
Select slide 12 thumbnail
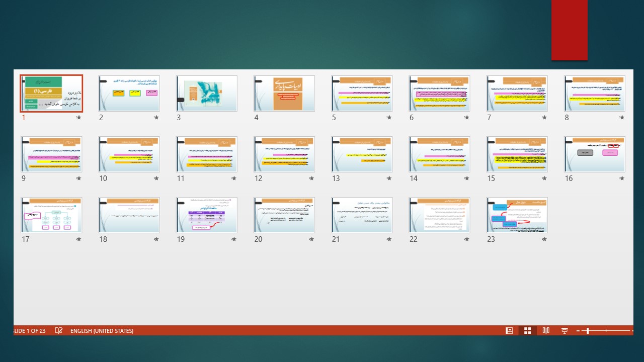(284, 154)
